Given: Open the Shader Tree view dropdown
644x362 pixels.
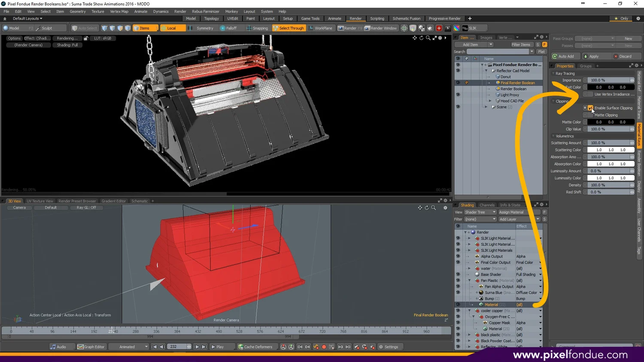Looking at the screenshot, I should [x=480, y=212].
